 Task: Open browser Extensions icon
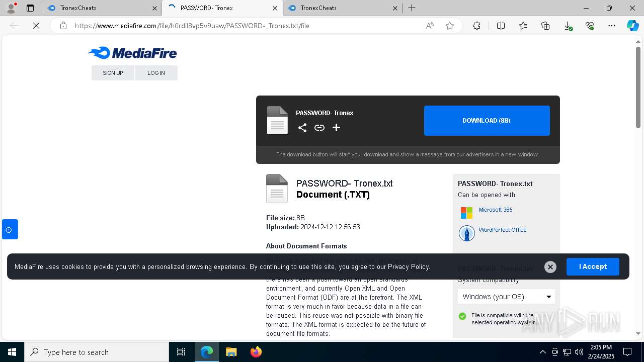[x=476, y=26]
